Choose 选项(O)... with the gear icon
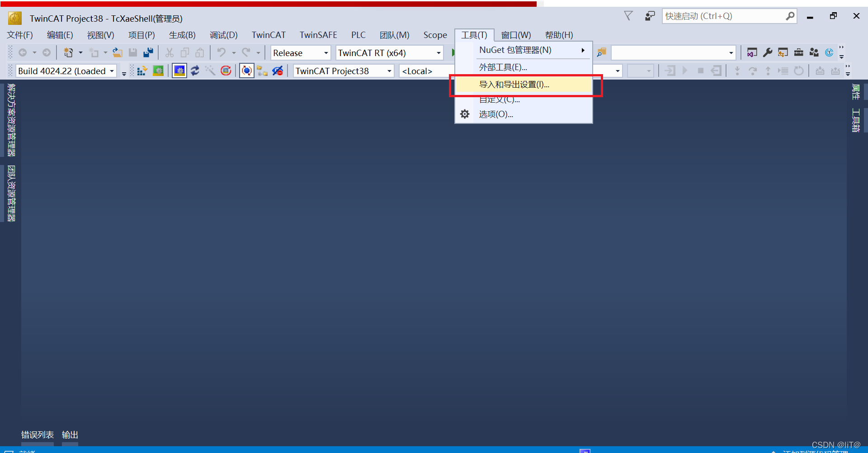This screenshot has height=453, width=868. [x=524, y=114]
